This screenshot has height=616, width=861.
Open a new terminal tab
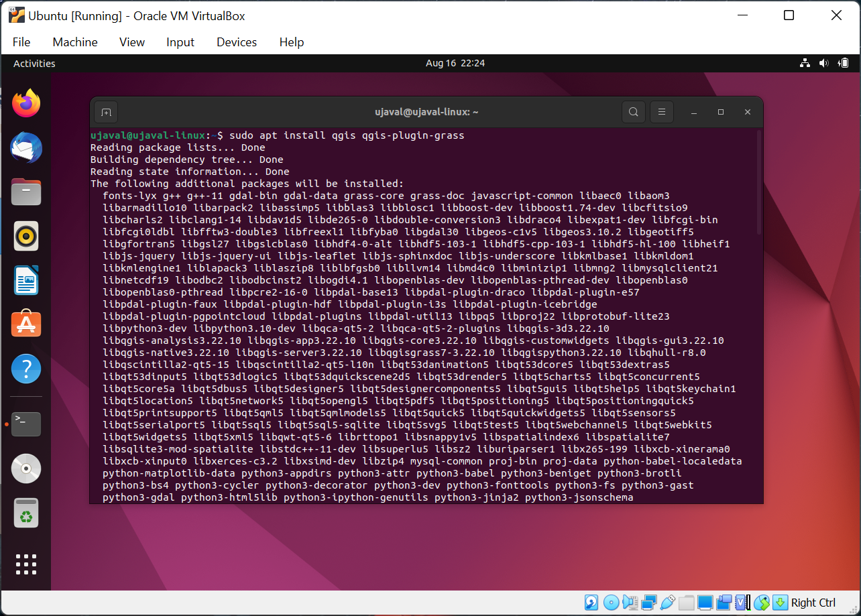click(105, 113)
